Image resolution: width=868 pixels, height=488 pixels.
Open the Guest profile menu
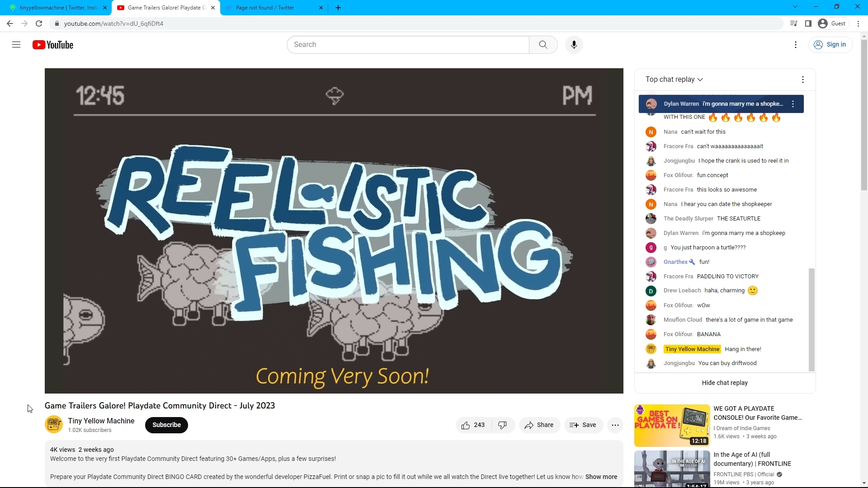point(832,23)
